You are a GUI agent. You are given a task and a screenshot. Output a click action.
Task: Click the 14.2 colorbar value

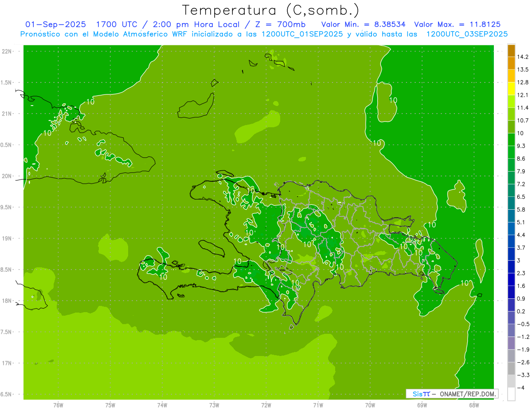click(522, 57)
